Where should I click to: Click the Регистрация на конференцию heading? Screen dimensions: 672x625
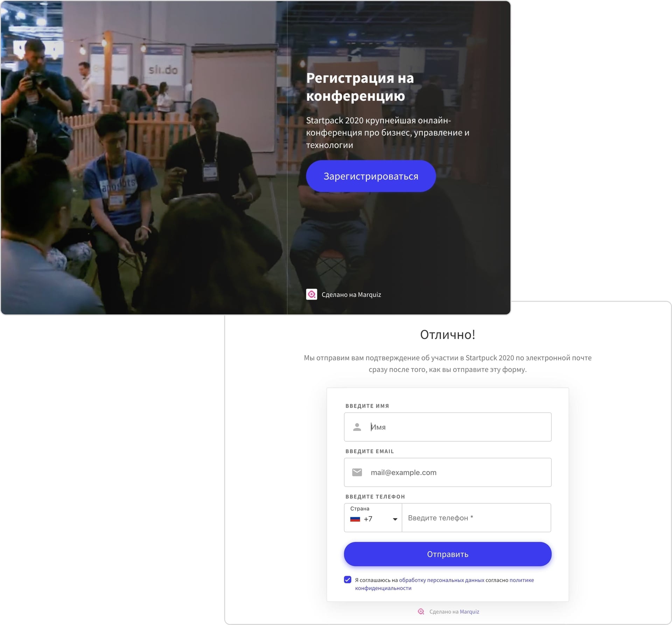(x=360, y=87)
